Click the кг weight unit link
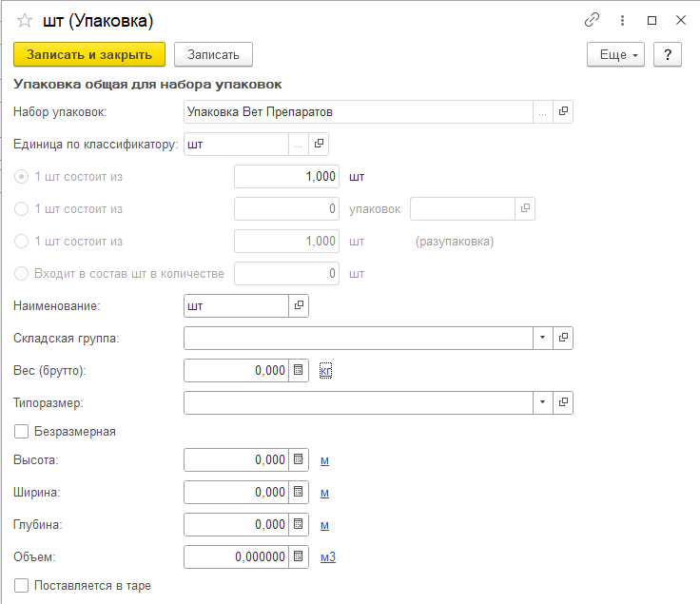Viewport: 700px width, 604px height. [x=325, y=371]
